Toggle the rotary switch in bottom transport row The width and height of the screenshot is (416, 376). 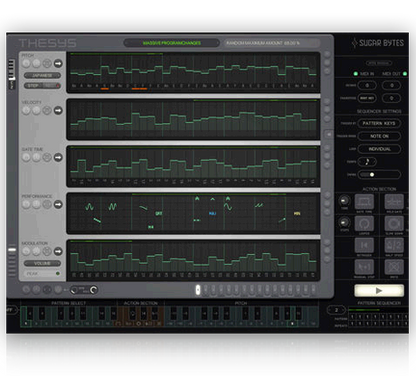point(84,290)
